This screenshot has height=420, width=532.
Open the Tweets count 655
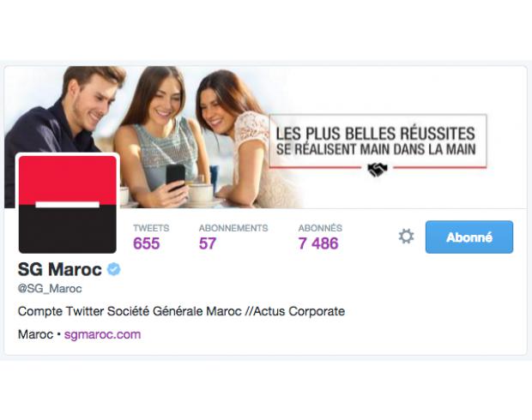tap(147, 243)
